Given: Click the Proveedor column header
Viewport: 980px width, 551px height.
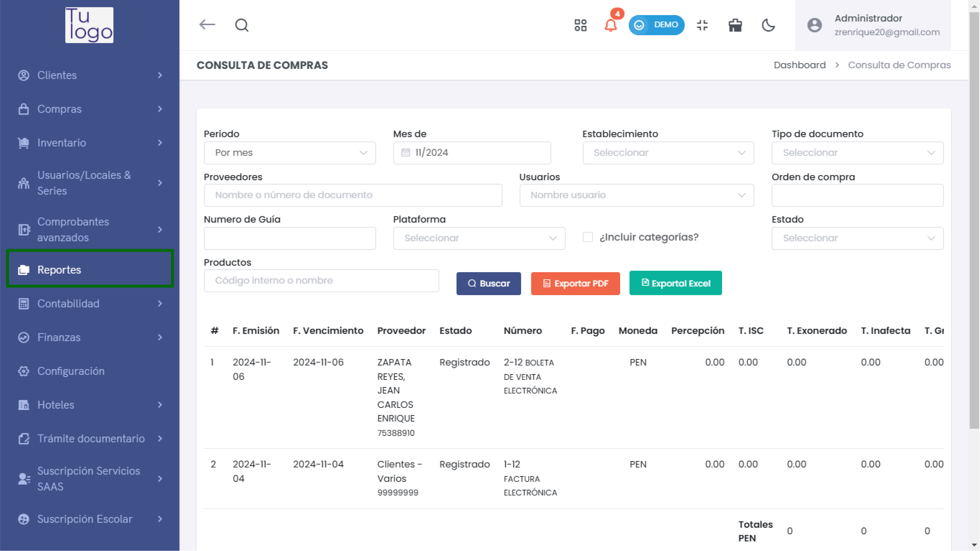Looking at the screenshot, I should tap(401, 331).
